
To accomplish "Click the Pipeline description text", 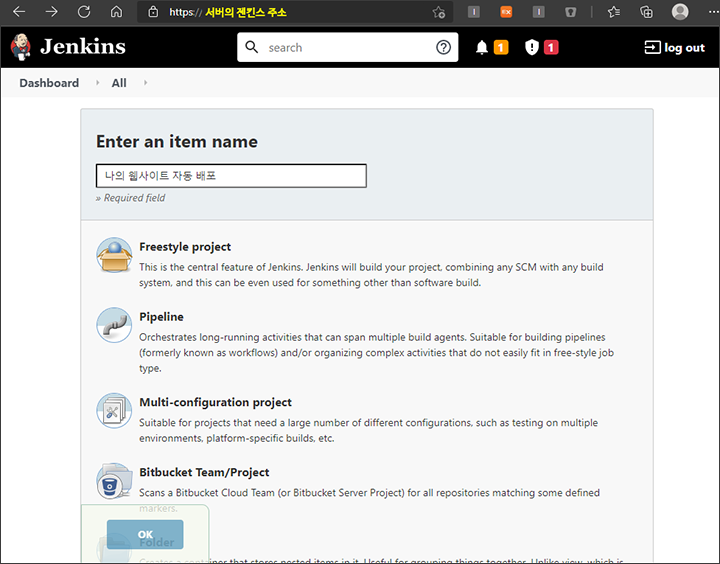I will coord(377,352).
